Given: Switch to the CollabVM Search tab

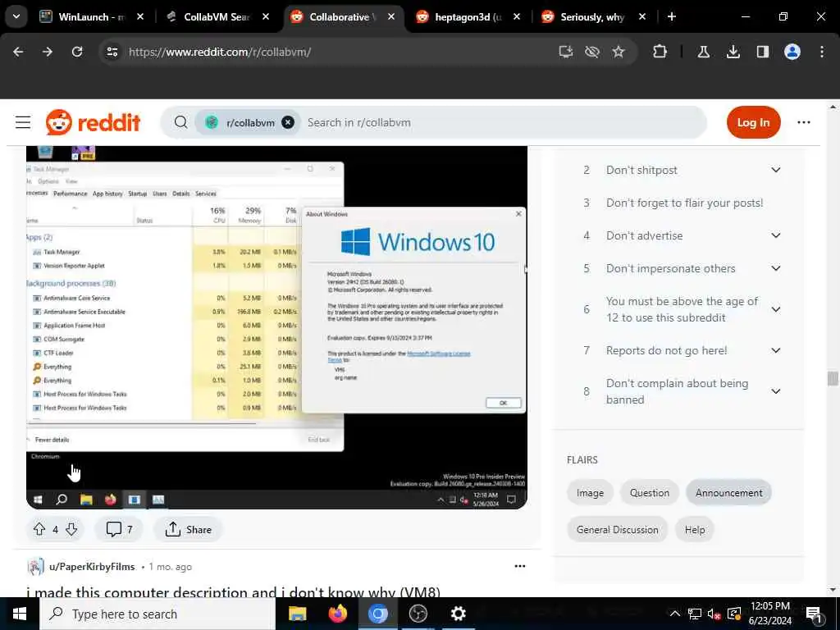Looking at the screenshot, I should [217, 16].
